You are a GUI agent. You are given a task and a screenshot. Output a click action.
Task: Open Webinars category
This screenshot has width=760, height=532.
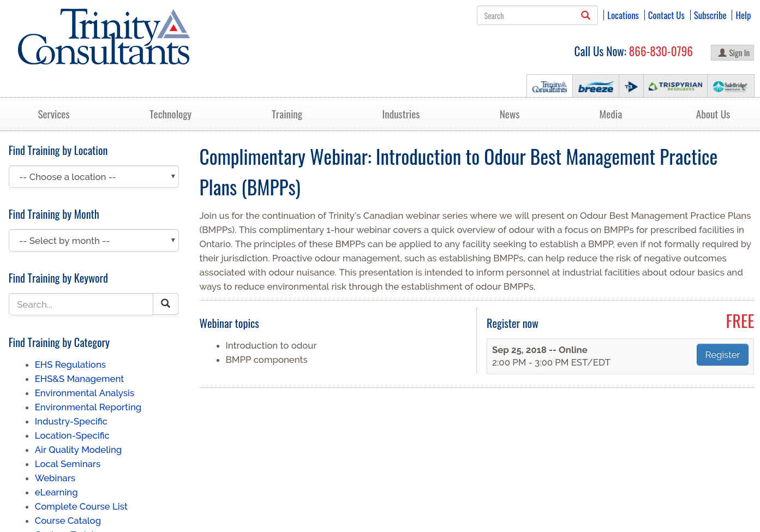click(55, 478)
